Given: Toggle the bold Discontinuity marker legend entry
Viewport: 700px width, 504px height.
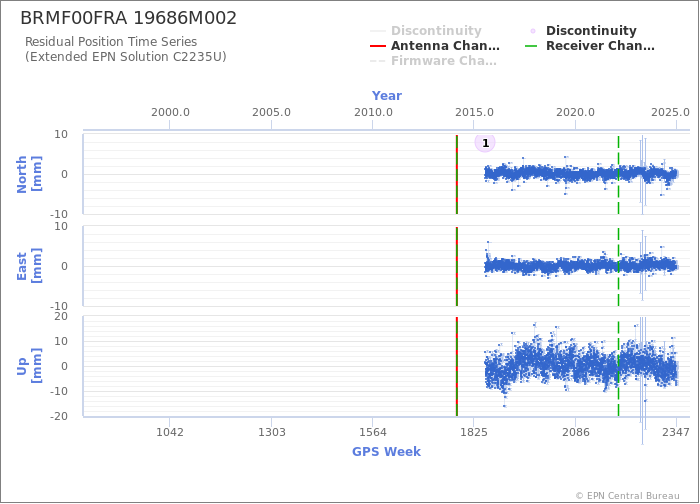Looking at the screenshot, I should pos(581,30).
